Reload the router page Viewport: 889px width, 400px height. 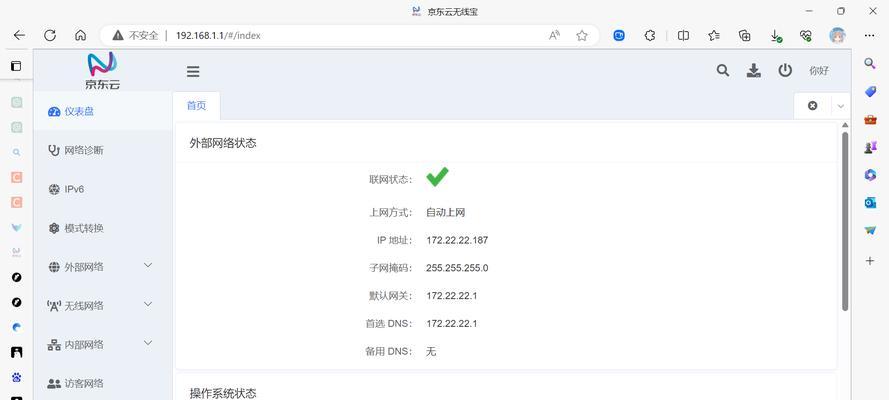(50, 35)
